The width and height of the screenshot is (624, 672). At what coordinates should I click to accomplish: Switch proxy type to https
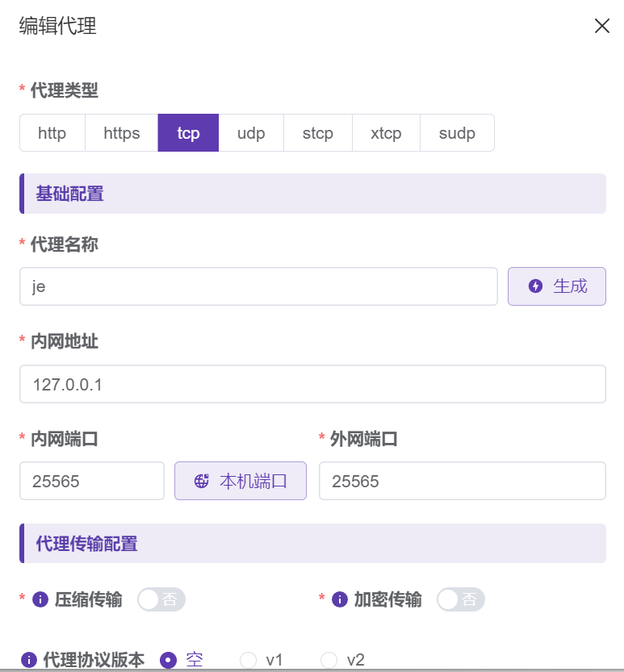(x=121, y=133)
